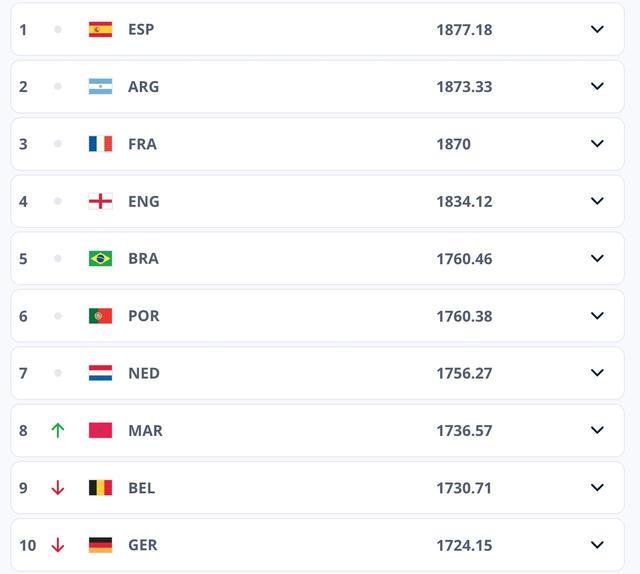This screenshot has height=574, width=640.
Task: Click the Germany flag icon
Action: 100,545
